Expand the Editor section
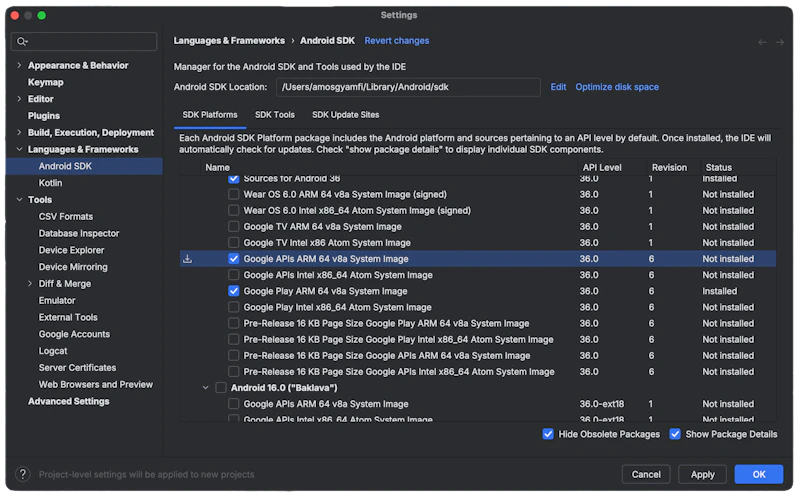The width and height of the screenshot is (800, 497). [19, 99]
